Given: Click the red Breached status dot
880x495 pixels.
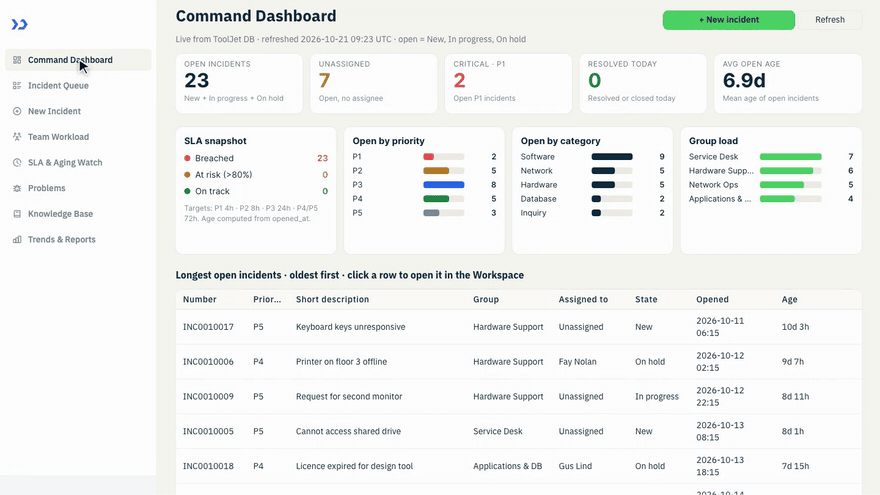Looking at the screenshot, I should click(187, 158).
